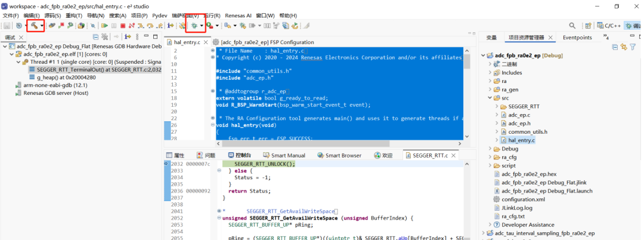Open the Renesas AI menu

click(238, 16)
